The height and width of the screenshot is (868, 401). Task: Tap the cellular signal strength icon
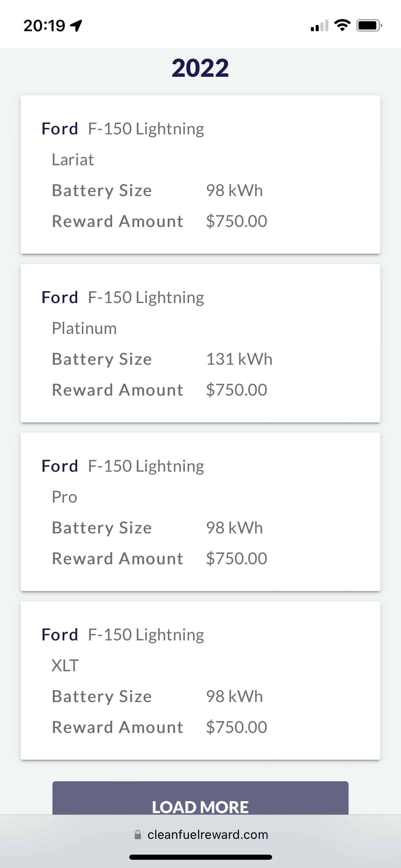pos(319,26)
